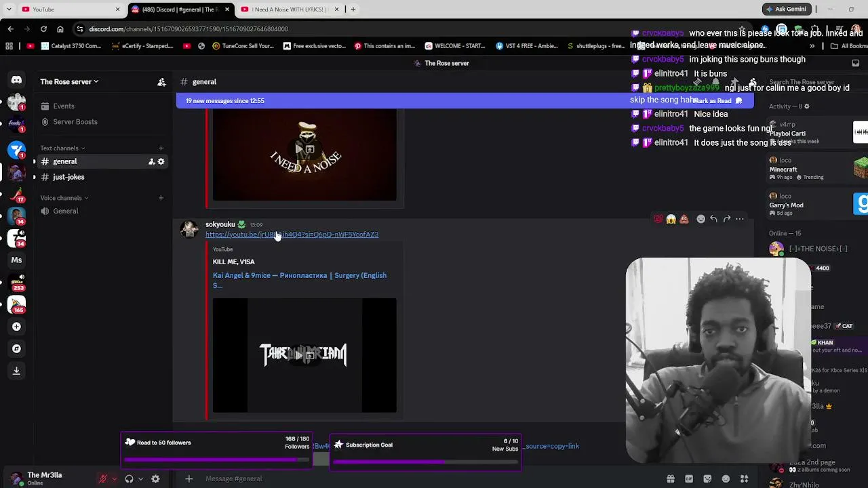
Task: Open sokyouku's user profile name
Action: click(220, 224)
